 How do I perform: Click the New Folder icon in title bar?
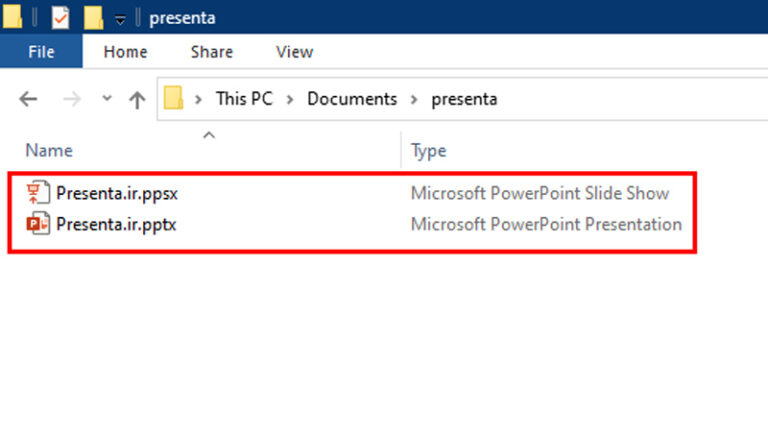pos(93,17)
